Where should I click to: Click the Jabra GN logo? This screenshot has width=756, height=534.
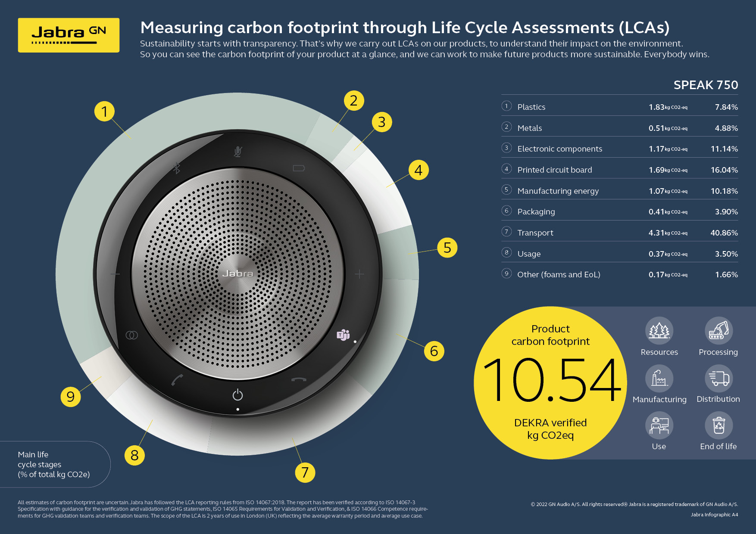click(x=69, y=35)
